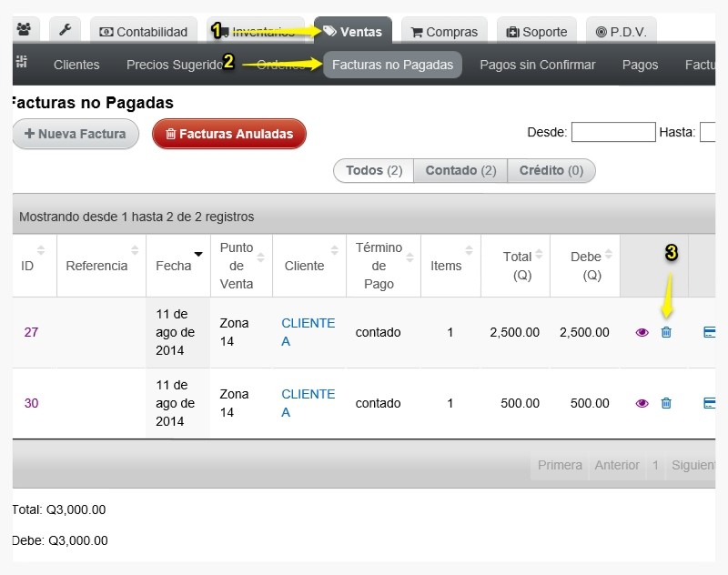Open Pagos sin Confirmar menu item
Screen dimensions: 728x575
[537, 65]
